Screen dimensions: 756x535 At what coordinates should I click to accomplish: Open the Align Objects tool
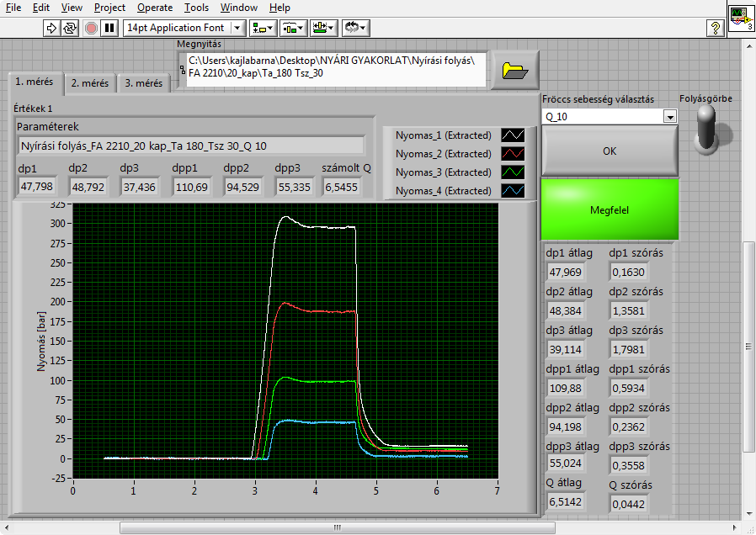(263, 28)
